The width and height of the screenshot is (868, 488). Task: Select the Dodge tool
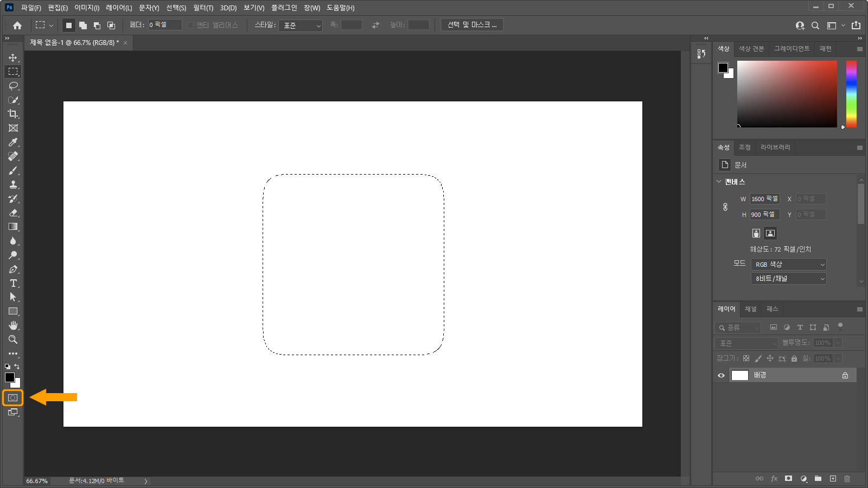pos(13,255)
